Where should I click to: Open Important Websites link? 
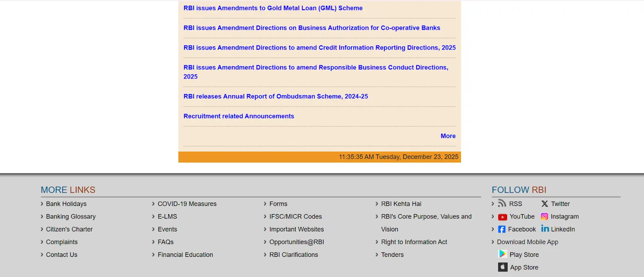[297, 229]
